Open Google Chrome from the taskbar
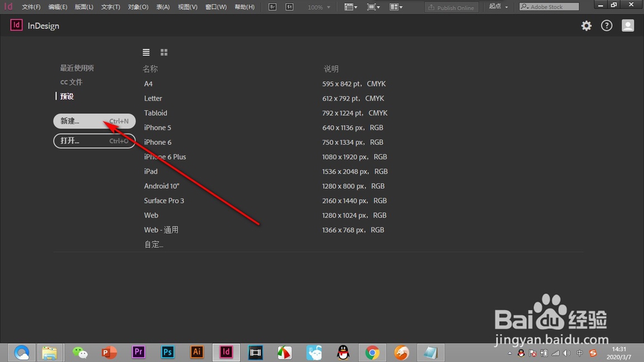 click(x=372, y=352)
